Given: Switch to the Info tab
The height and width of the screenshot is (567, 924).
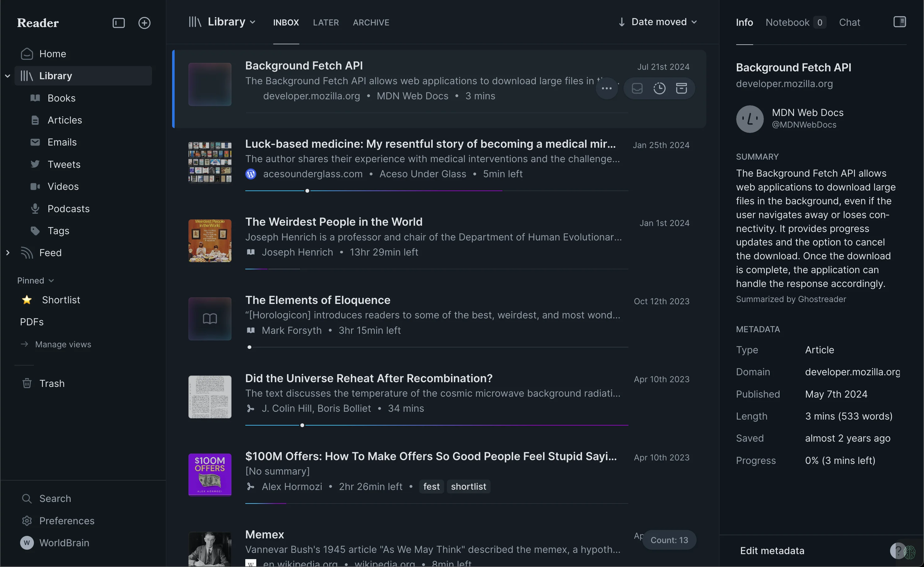Looking at the screenshot, I should (744, 23).
